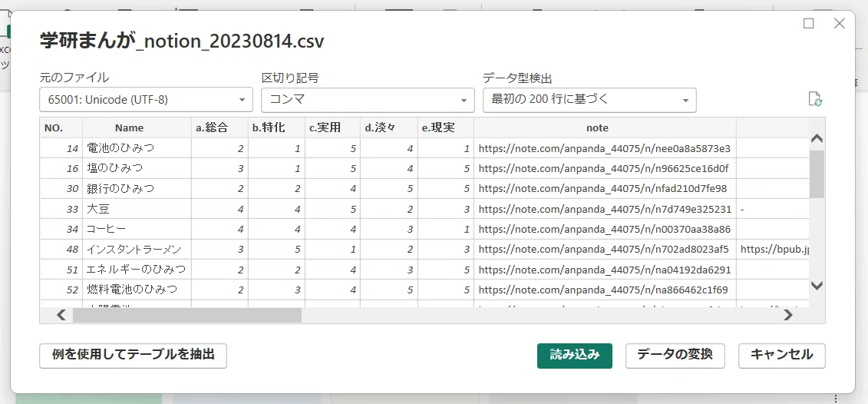Select the note column header

tap(605, 127)
